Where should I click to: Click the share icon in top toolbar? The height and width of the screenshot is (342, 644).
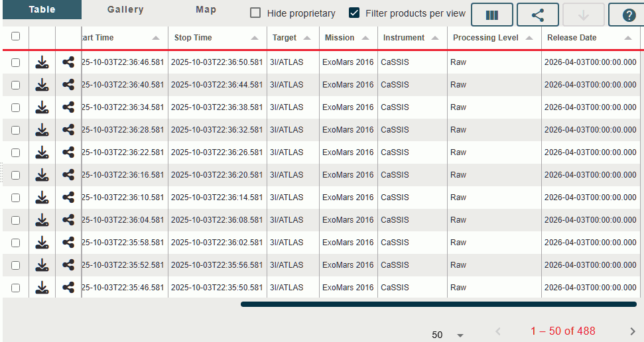(537, 15)
